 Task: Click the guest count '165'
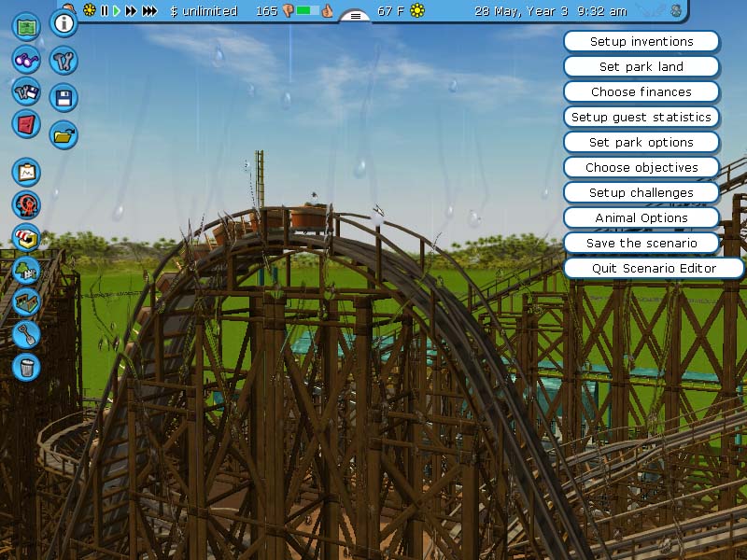tap(266, 10)
